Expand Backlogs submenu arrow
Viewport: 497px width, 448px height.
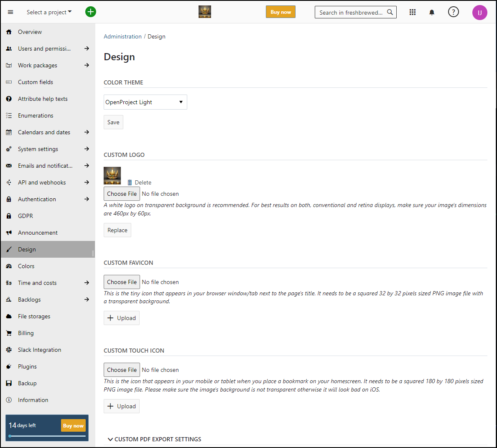point(87,300)
